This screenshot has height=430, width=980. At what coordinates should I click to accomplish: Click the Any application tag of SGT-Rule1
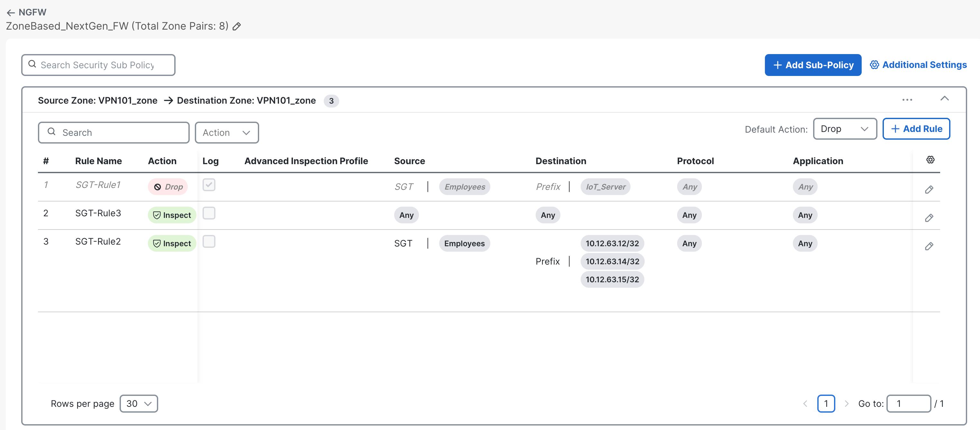pyautogui.click(x=805, y=187)
